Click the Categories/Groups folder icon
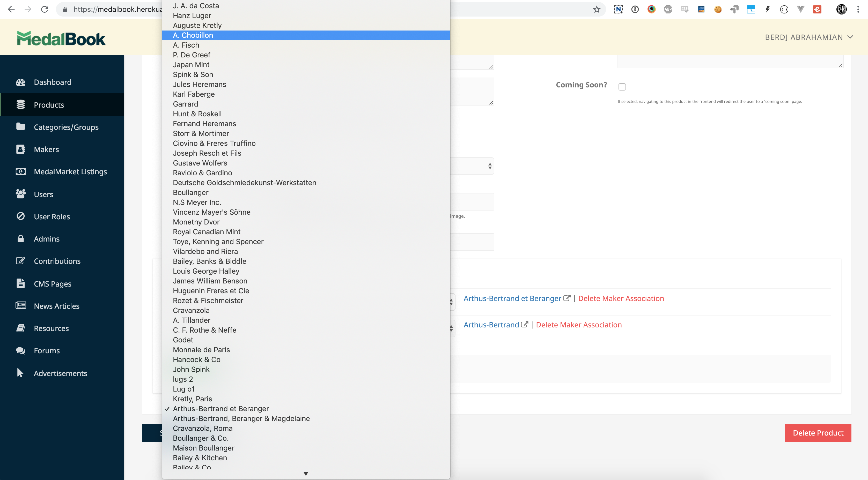Image resolution: width=868 pixels, height=480 pixels. 20,126
